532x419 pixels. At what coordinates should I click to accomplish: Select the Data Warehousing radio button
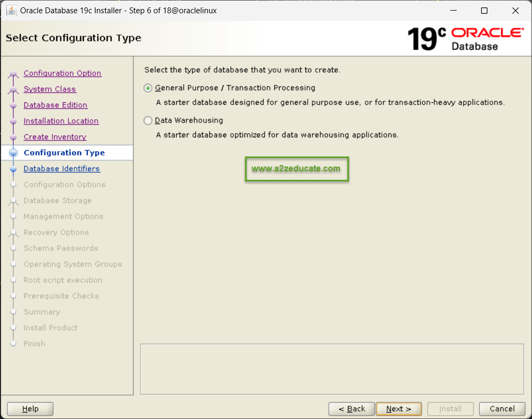(x=148, y=120)
